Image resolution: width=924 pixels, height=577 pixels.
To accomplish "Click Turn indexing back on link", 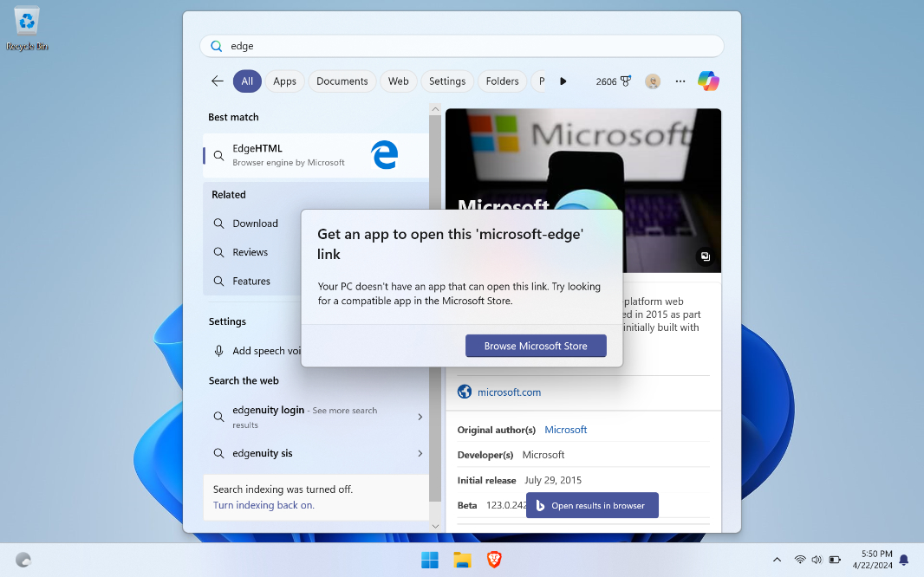I will coord(264,505).
